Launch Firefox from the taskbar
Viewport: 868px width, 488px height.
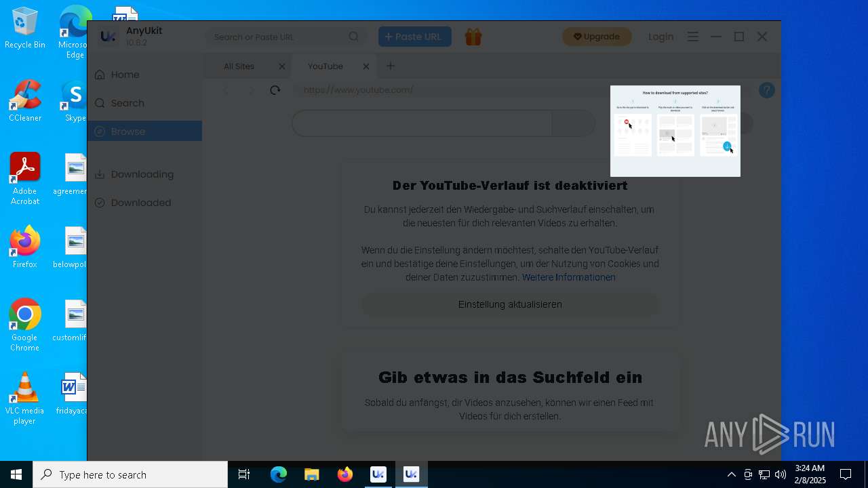tap(345, 474)
